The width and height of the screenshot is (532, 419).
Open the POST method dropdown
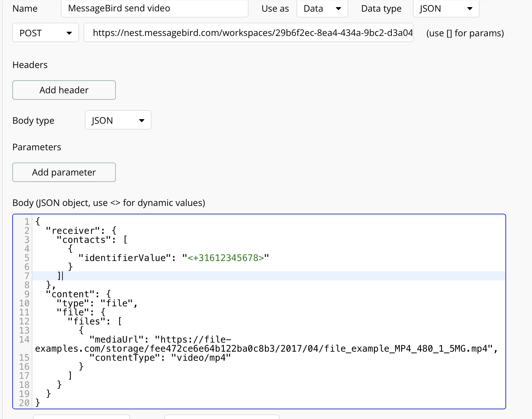coord(46,33)
